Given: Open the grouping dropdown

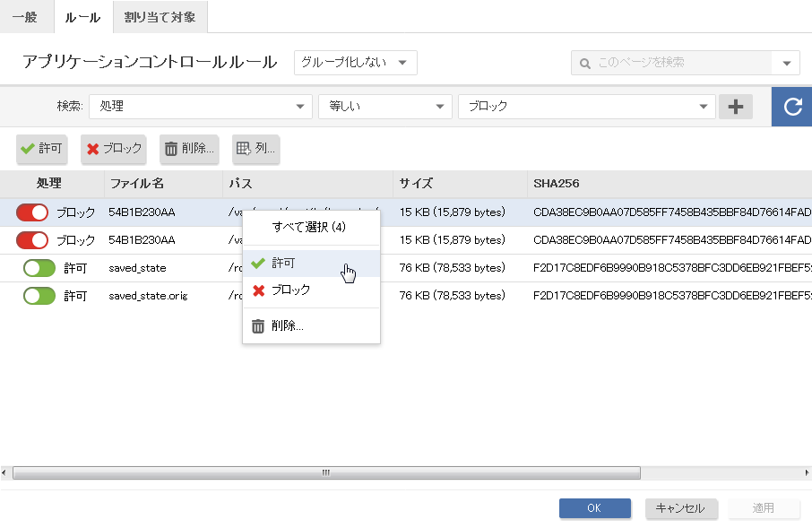Looking at the screenshot, I should tap(355, 63).
